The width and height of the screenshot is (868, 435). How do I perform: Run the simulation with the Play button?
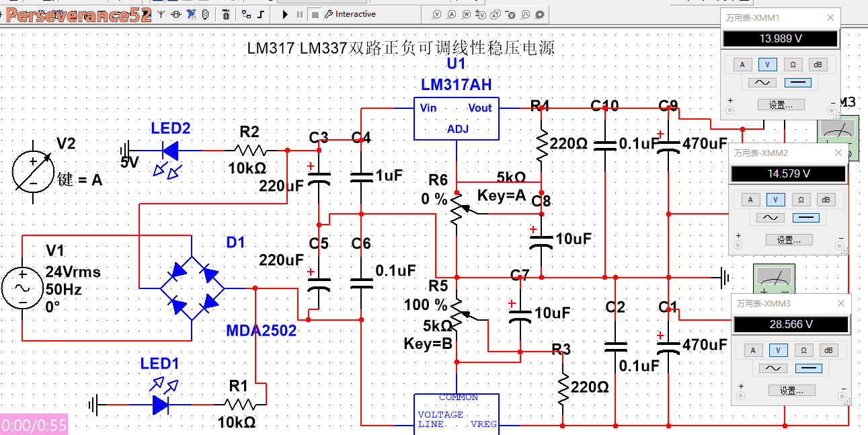pyautogui.click(x=284, y=14)
